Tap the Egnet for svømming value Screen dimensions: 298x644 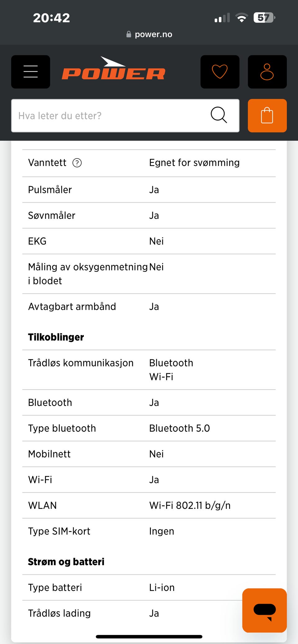click(194, 163)
